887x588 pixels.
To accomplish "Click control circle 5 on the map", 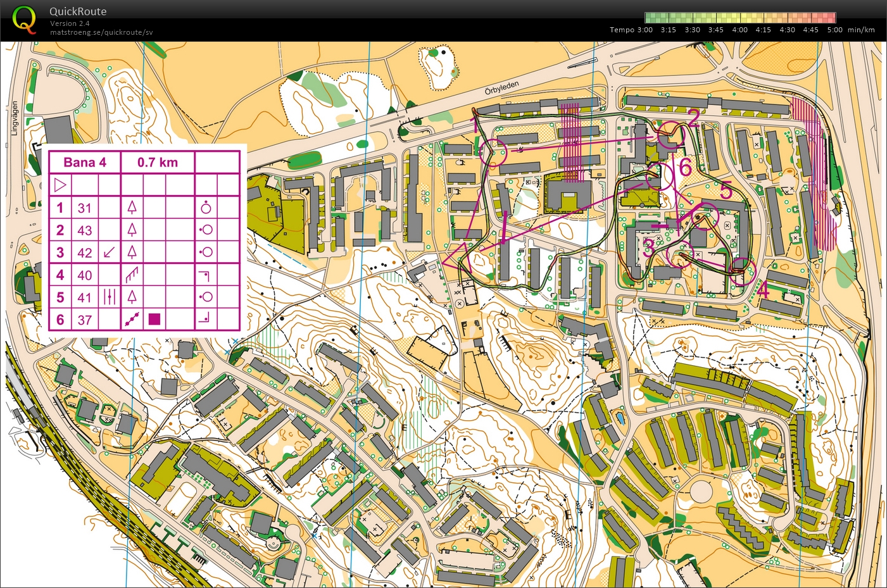I will coord(707,216).
